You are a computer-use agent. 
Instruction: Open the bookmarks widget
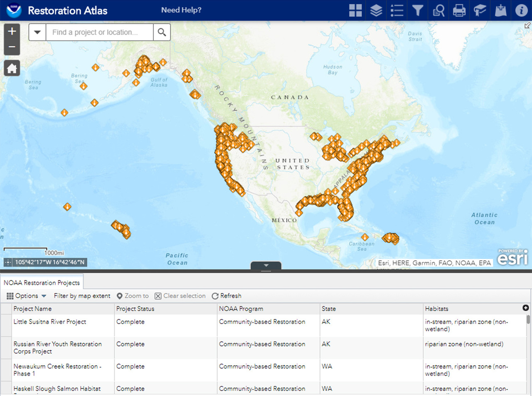coord(480,10)
